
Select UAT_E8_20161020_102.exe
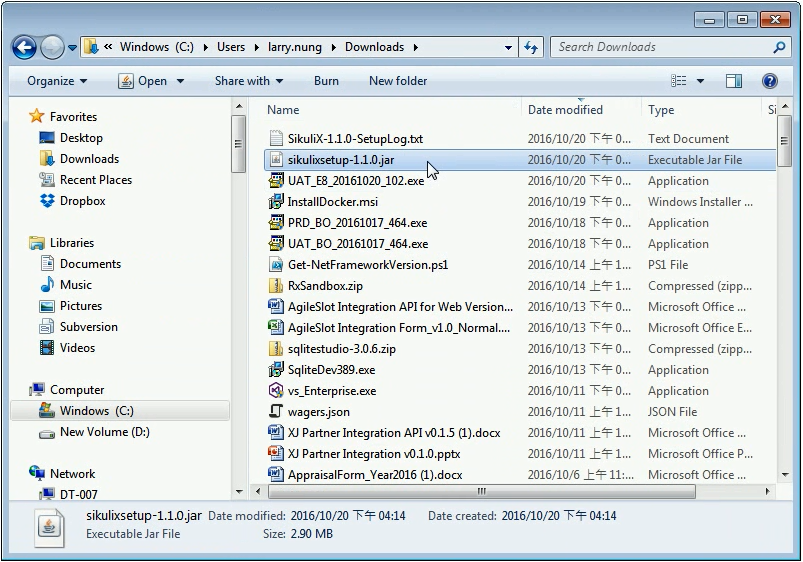coord(355,181)
